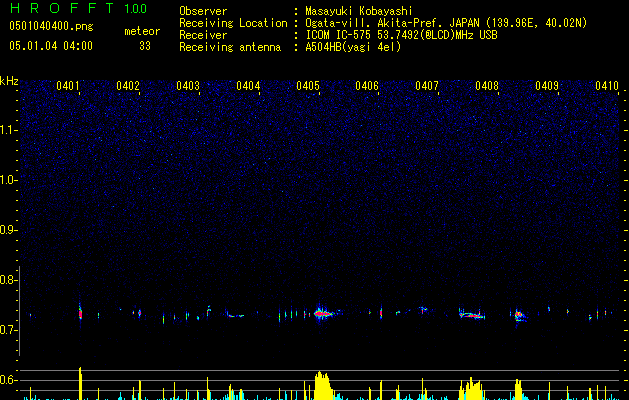Select the antenna value A504HB(yagi 4el)

(353, 47)
